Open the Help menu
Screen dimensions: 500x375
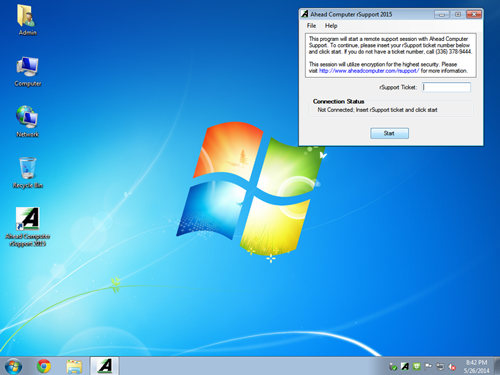331,26
